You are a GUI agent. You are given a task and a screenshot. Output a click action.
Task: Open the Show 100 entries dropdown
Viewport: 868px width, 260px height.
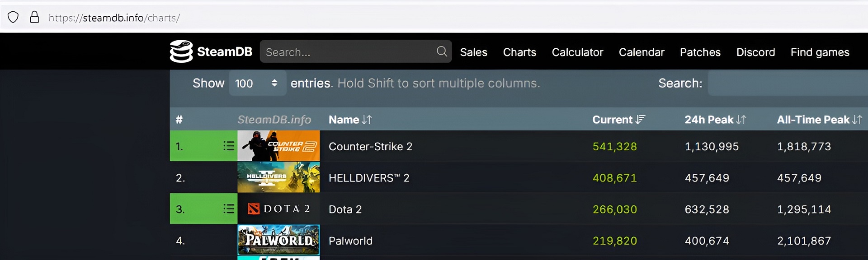point(257,83)
